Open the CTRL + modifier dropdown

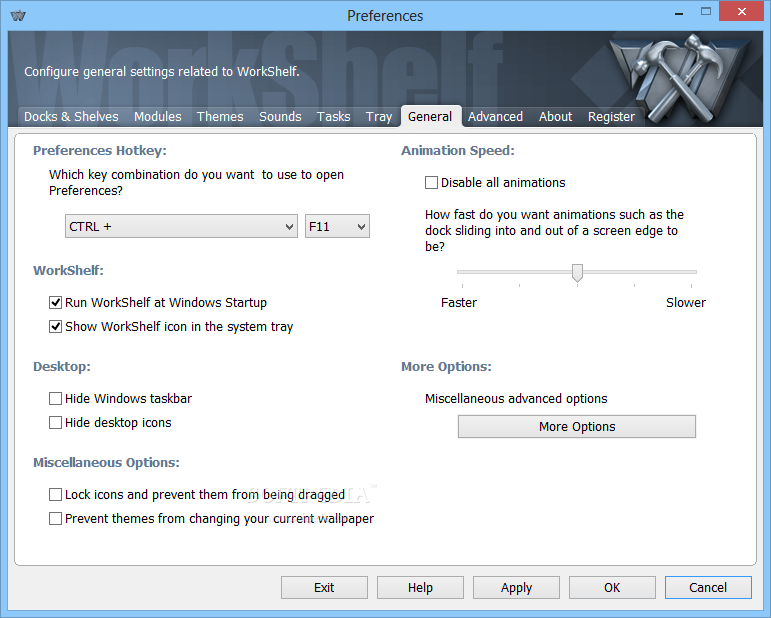[181, 226]
